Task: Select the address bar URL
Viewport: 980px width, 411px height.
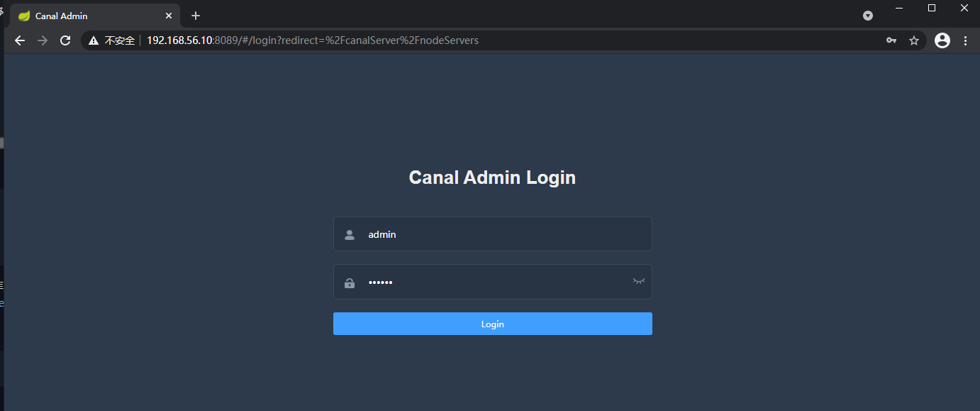Action: point(313,40)
